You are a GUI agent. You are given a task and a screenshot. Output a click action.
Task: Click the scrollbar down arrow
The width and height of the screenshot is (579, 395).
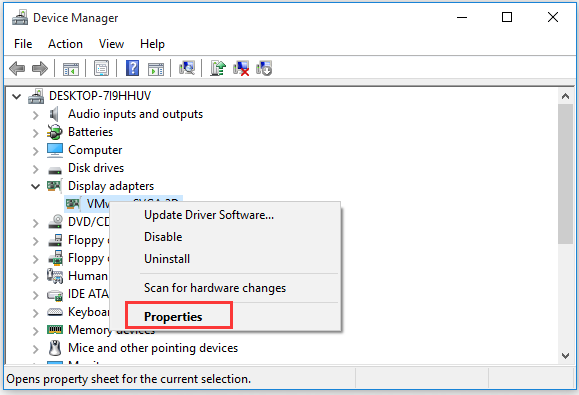(565, 356)
